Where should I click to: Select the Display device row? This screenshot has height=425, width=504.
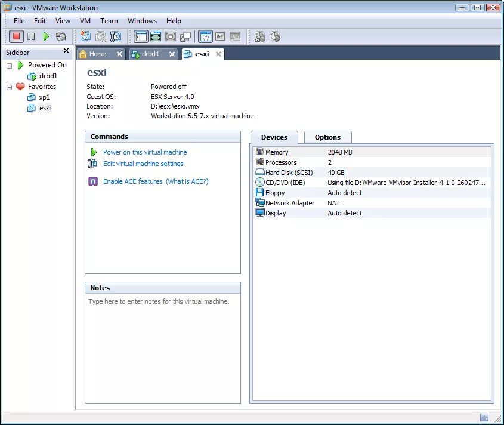373,213
